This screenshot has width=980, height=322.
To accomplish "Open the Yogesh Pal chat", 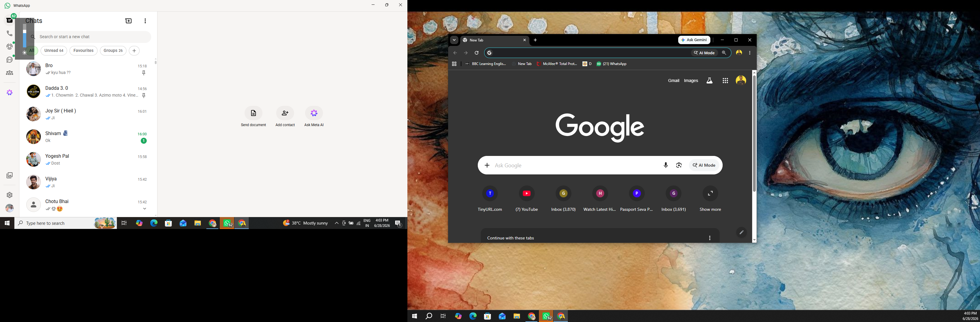I will tap(87, 160).
